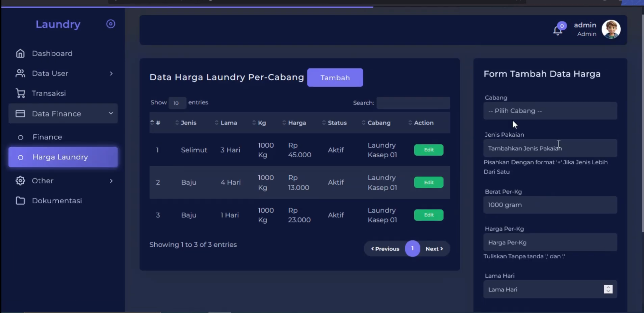Click the Next pagination button
Viewport: 644px width, 313px height.
(434, 249)
